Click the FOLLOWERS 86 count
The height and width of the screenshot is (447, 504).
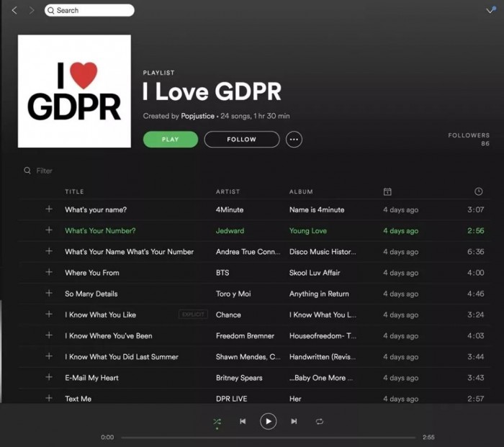469,139
